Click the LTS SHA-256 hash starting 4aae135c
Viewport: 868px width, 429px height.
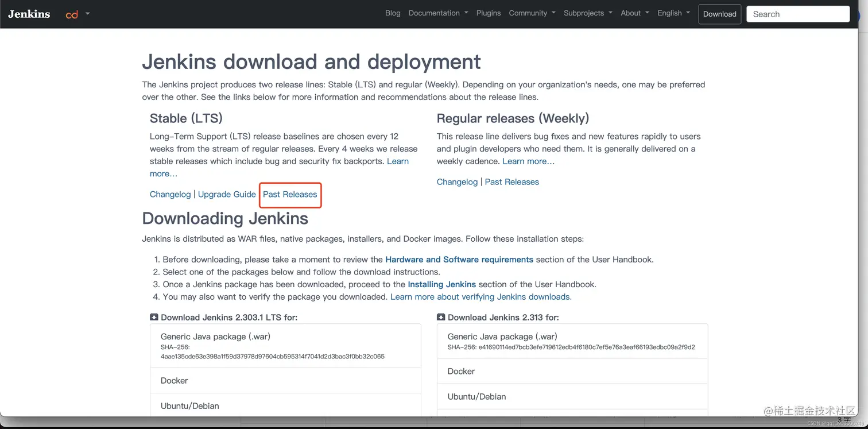[273, 356]
